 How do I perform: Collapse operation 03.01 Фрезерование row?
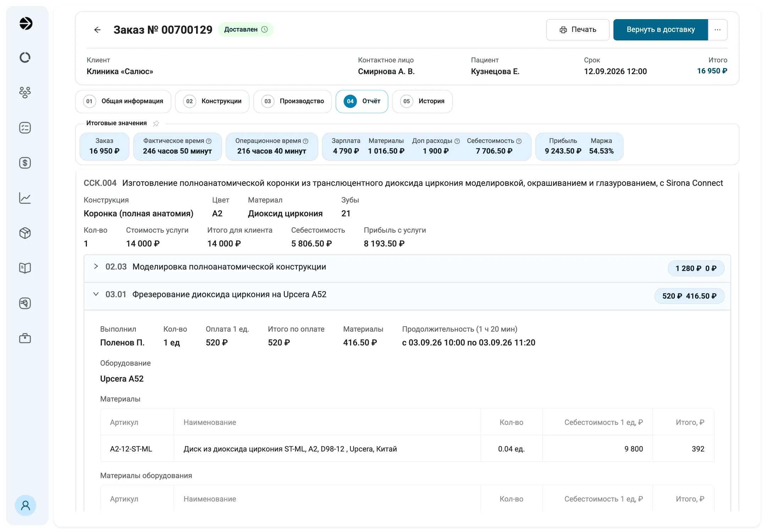tap(96, 294)
